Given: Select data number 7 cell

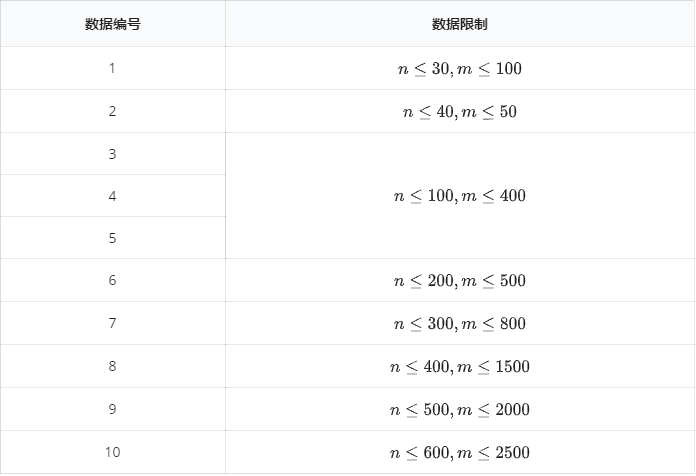Looking at the screenshot, I should (x=112, y=323).
